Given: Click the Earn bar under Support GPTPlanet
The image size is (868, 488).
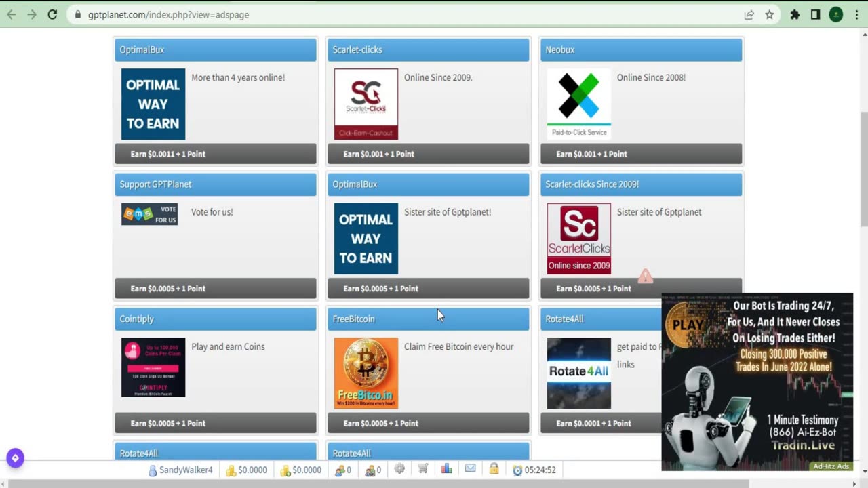Looking at the screenshot, I should pyautogui.click(x=216, y=288).
